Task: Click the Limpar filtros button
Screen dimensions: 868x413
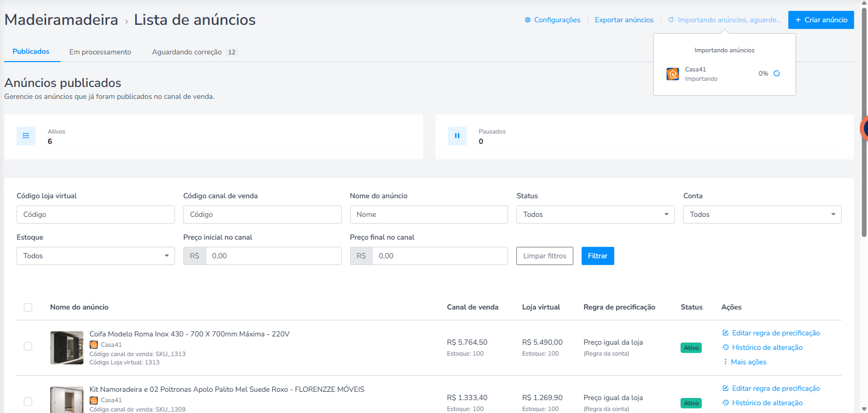Action: [545, 256]
